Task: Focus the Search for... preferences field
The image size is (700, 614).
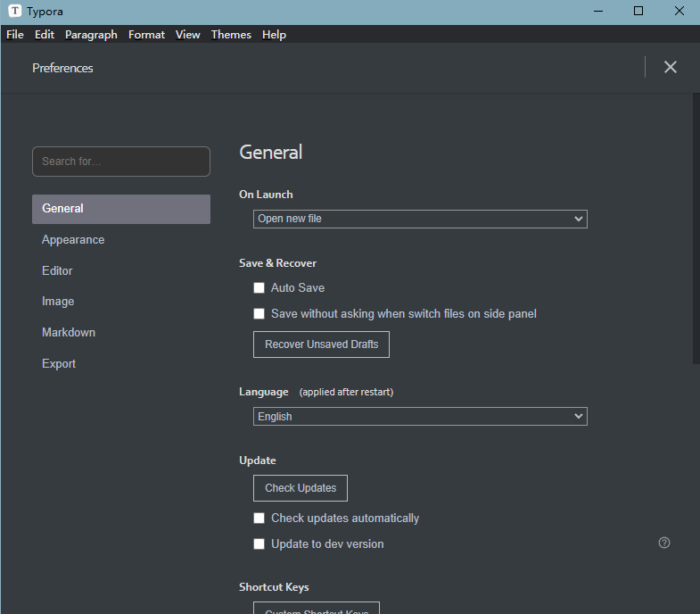Action: (x=121, y=162)
